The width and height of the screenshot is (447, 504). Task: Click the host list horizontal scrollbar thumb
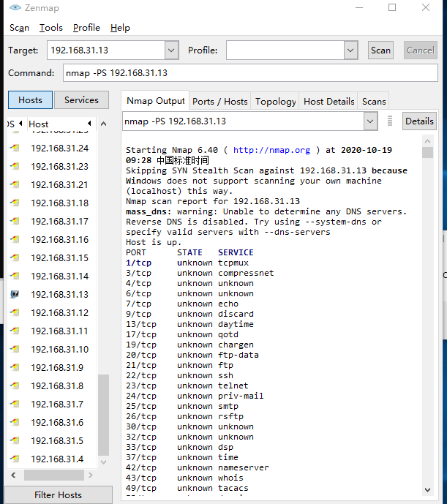[x=54, y=475]
